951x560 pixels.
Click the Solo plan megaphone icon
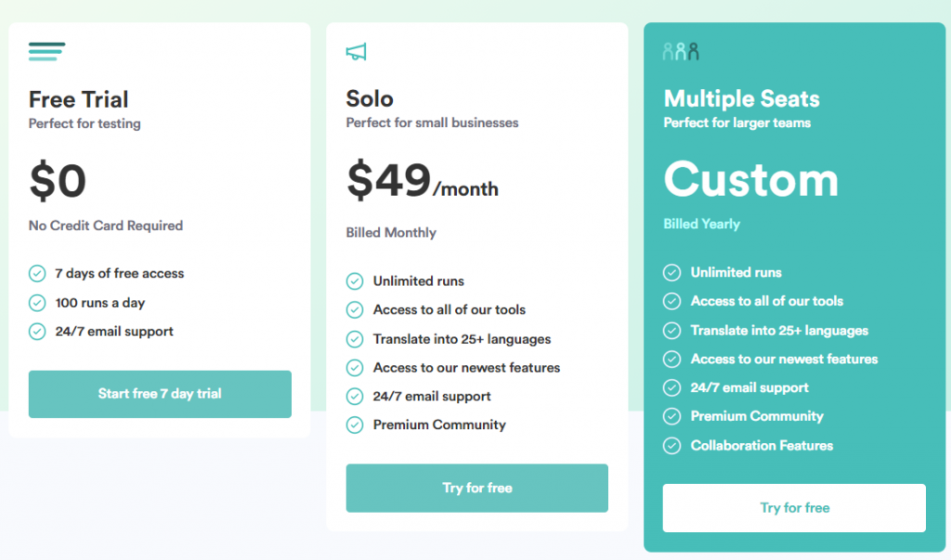coord(356,52)
